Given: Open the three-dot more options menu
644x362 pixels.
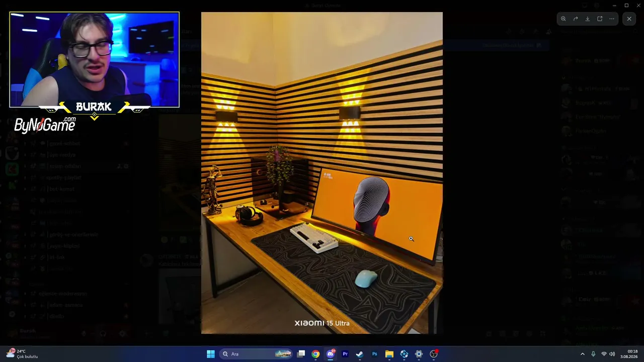Looking at the screenshot, I should (x=612, y=19).
